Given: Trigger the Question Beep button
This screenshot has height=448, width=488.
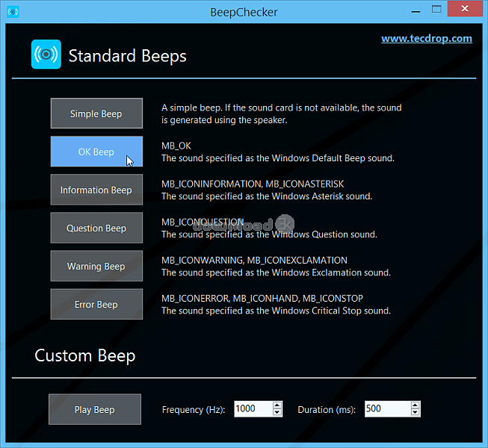Looking at the screenshot, I should click(x=96, y=228).
